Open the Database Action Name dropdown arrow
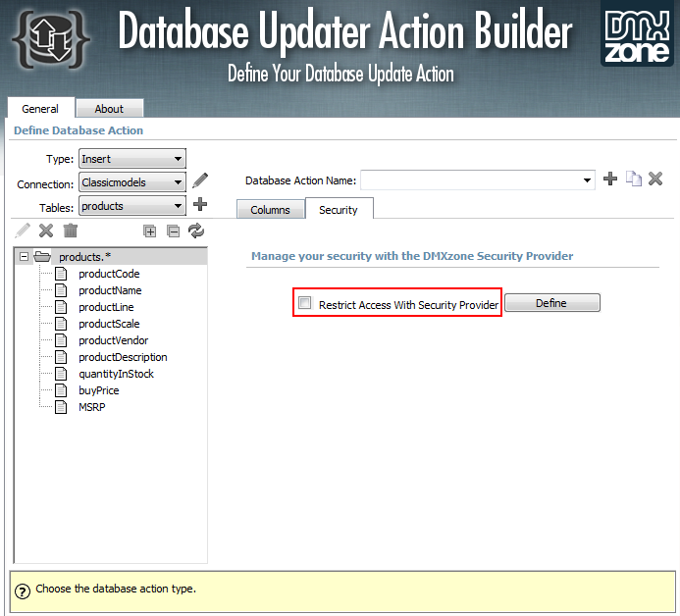 pyautogui.click(x=587, y=180)
